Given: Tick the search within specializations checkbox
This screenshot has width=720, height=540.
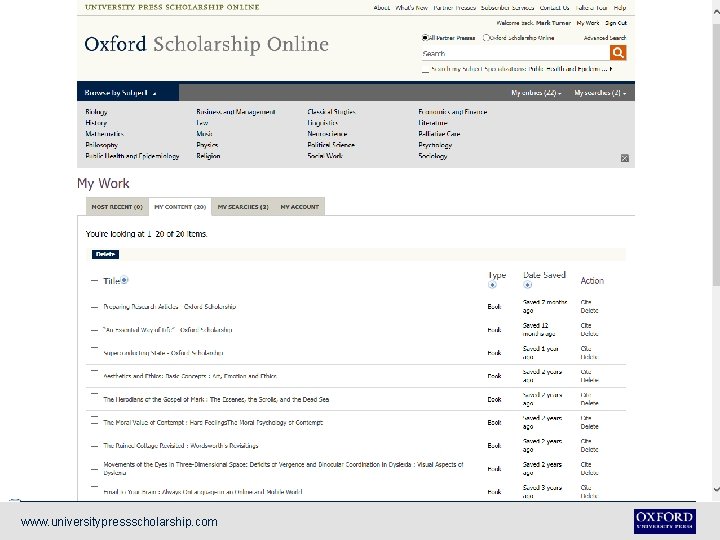Looking at the screenshot, I should tap(425, 69).
